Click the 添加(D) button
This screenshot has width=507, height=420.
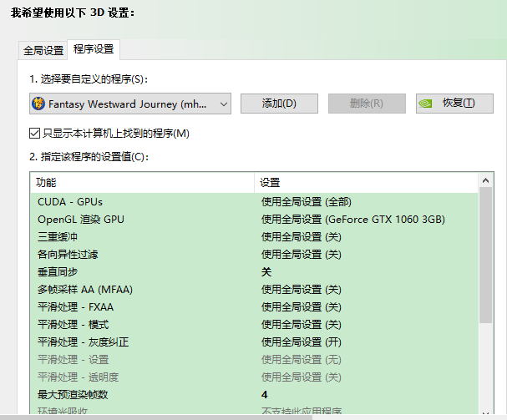coord(279,104)
